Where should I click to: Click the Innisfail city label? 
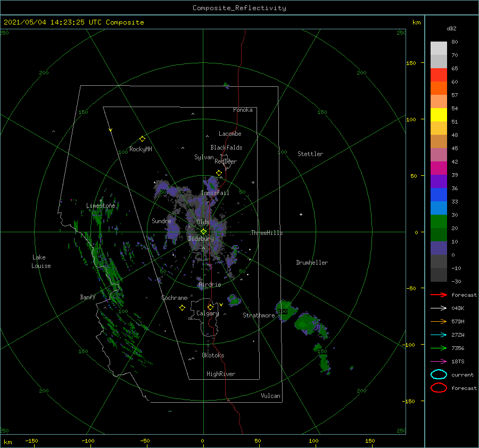[215, 193]
